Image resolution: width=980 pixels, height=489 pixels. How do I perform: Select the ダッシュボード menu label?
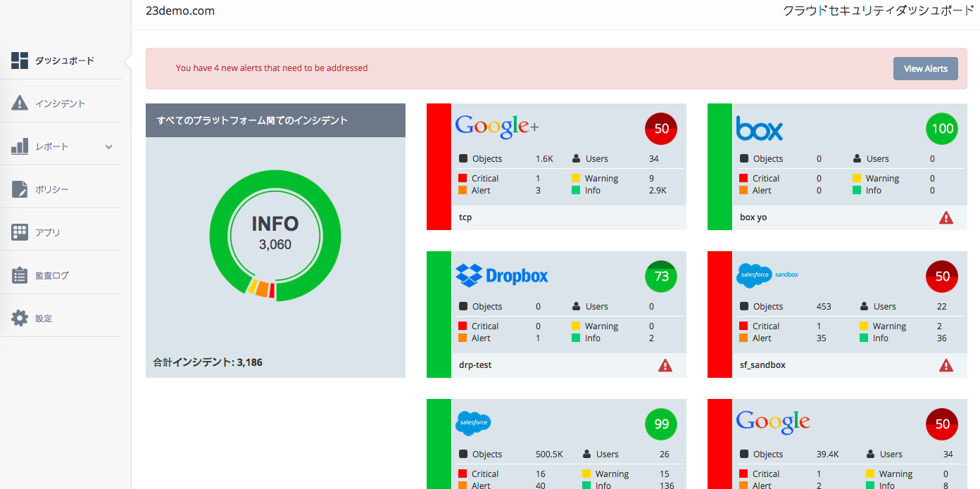pyautogui.click(x=65, y=61)
